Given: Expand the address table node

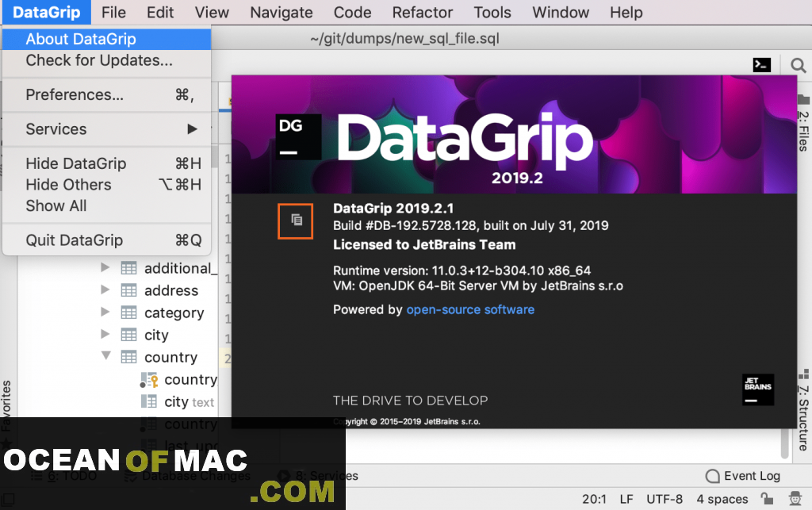Looking at the screenshot, I should [x=105, y=290].
